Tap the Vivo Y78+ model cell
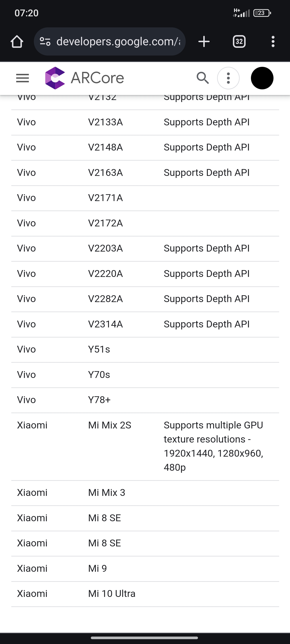This screenshot has height=644, width=290. pos(99,400)
